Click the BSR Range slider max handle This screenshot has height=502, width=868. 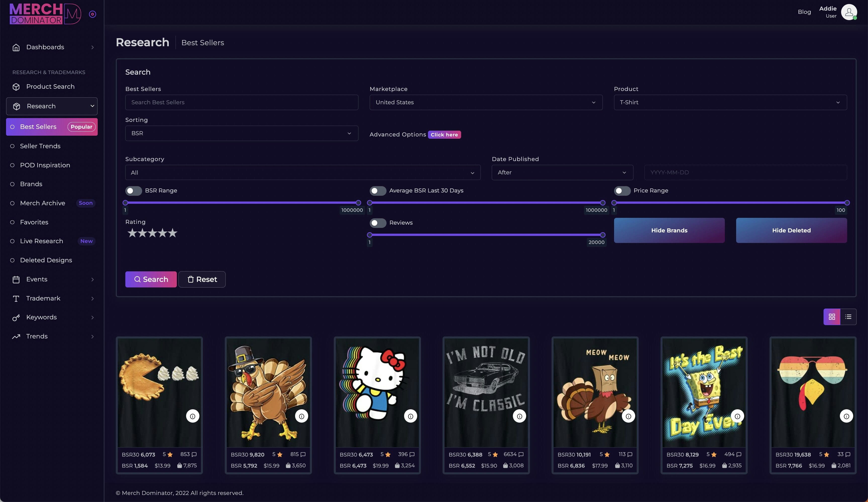pos(358,203)
